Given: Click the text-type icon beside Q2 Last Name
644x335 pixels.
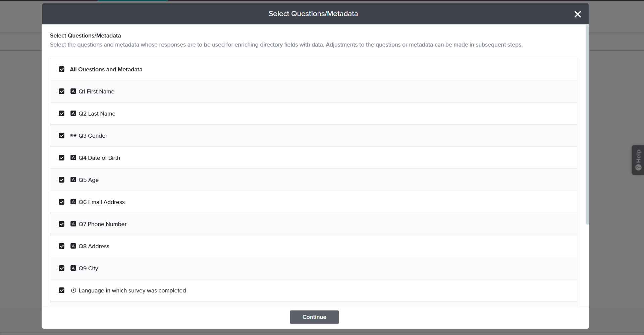Looking at the screenshot, I should [x=73, y=113].
